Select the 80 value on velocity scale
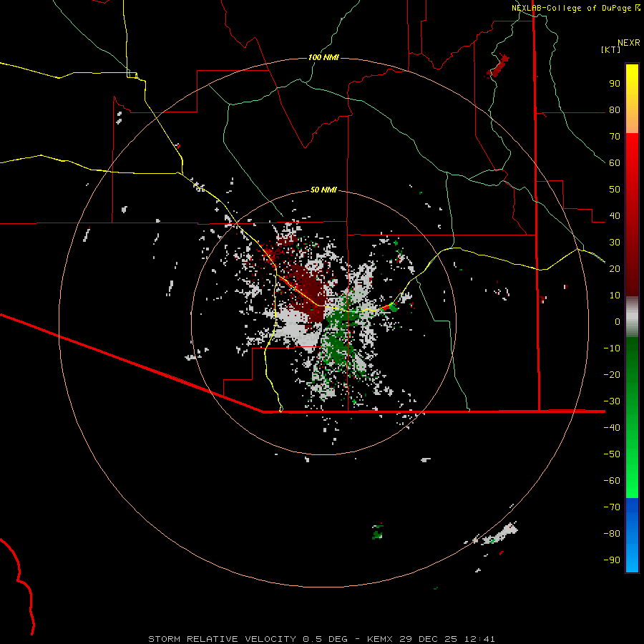Screen dimensions: 644x644 pyautogui.click(x=615, y=110)
